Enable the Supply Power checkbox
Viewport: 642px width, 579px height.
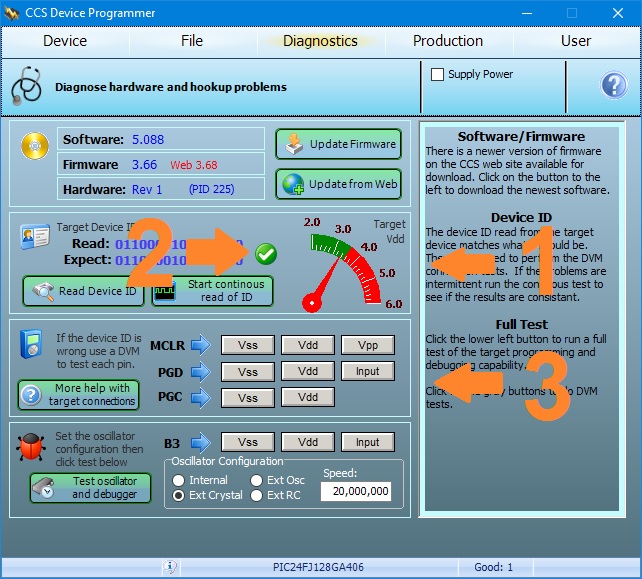pos(437,75)
